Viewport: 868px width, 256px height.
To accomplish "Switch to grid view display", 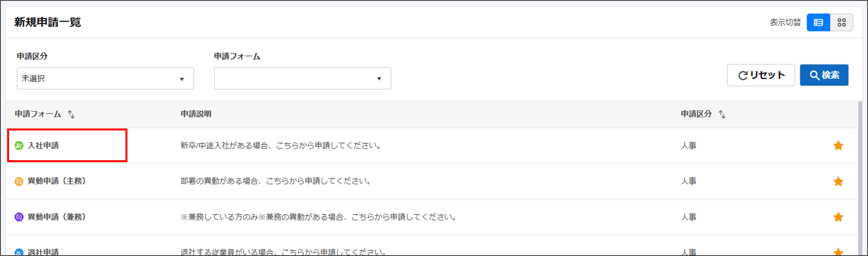I will coord(842,23).
